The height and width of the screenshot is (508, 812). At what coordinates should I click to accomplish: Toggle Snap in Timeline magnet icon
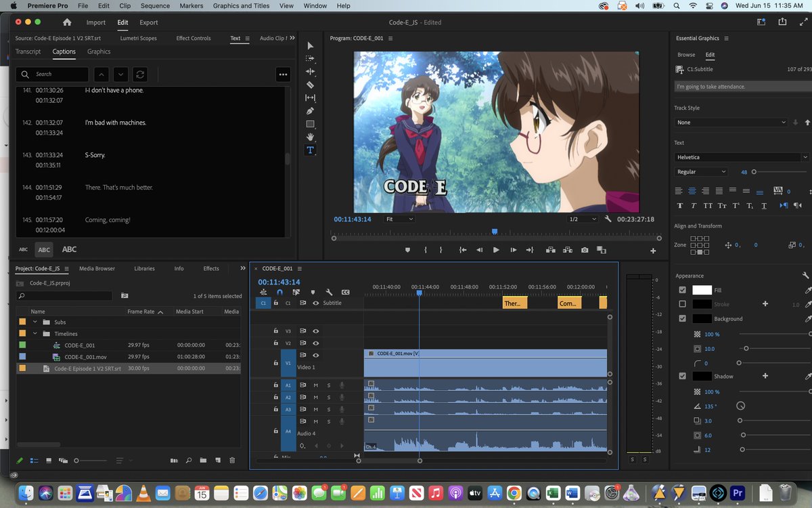tap(279, 292)
